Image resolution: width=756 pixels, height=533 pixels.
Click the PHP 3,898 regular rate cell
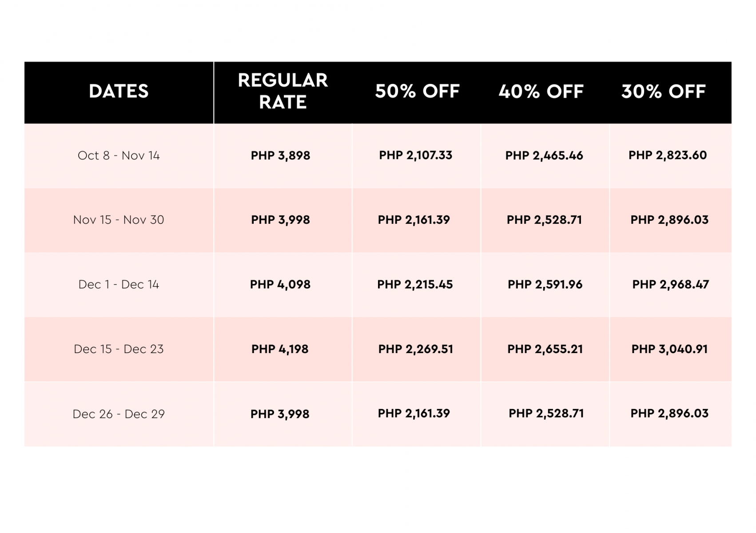click(x=280, y=155)
